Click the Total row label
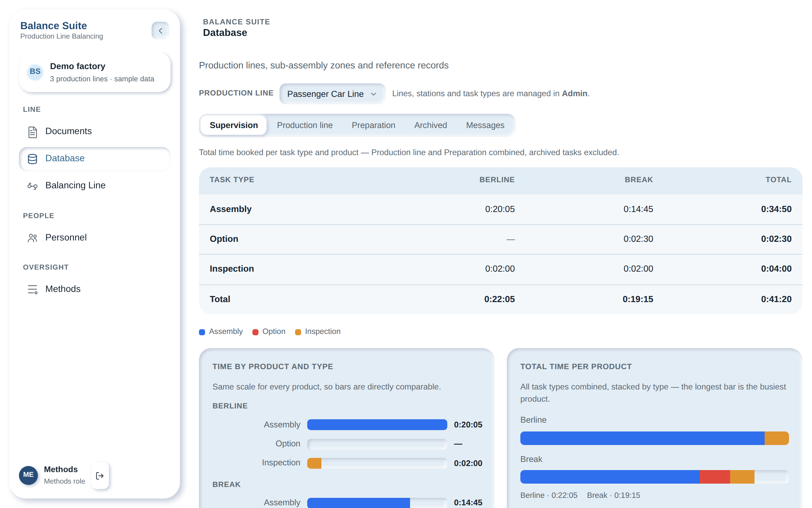The height and width of the screenshot is (508, 812). 220,299
